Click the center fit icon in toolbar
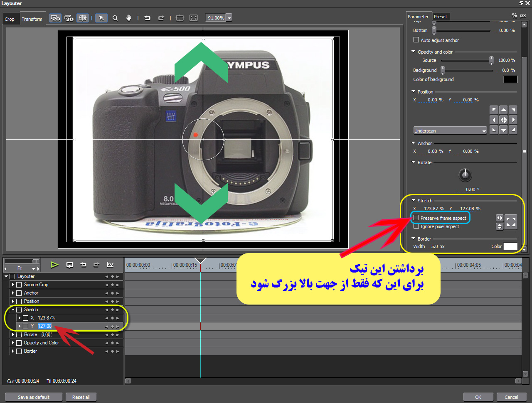Viewport: 532px width, 403px height. coord(180,18)
